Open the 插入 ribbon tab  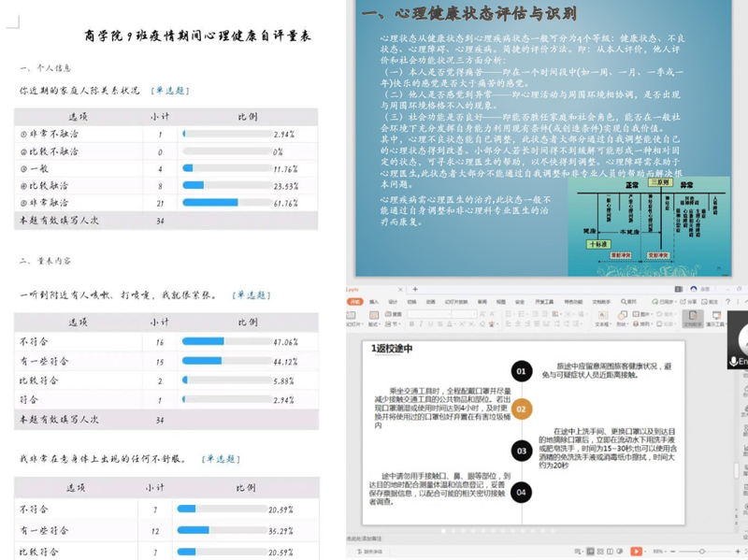(x=373, y=302)
